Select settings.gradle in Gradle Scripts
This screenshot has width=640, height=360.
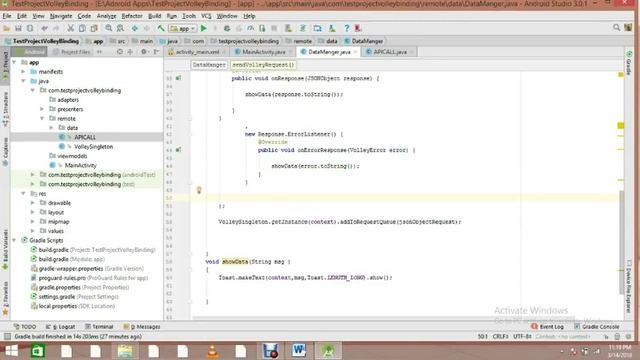[x=57, y=297]
